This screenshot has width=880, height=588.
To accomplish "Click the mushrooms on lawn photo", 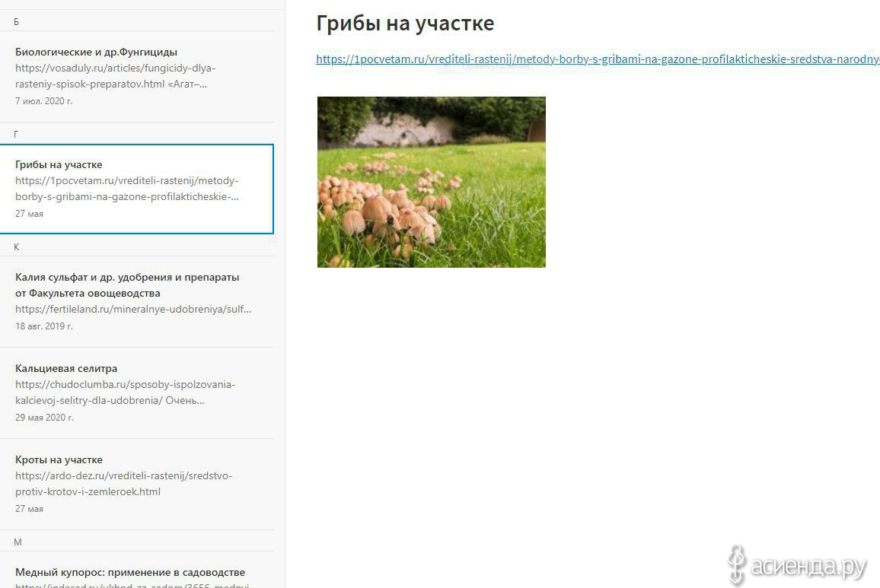I will click(x=432, y=182).
